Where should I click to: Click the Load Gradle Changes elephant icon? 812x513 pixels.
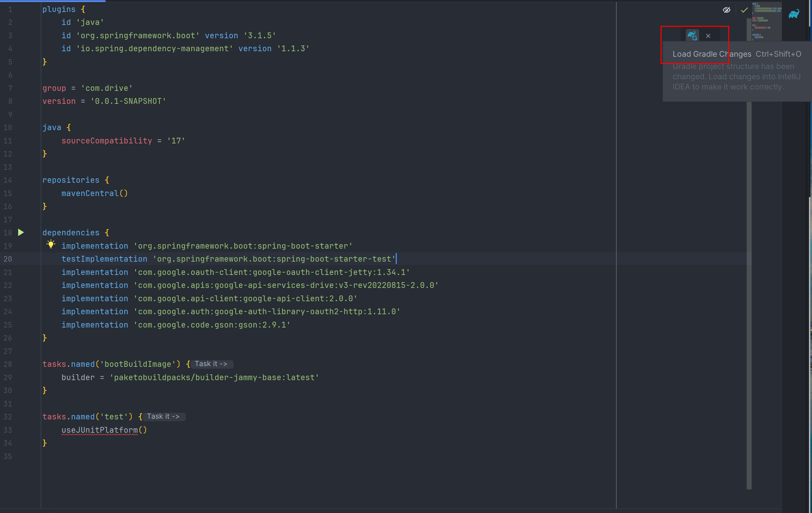pyautogui.click(x=692, y=36)
